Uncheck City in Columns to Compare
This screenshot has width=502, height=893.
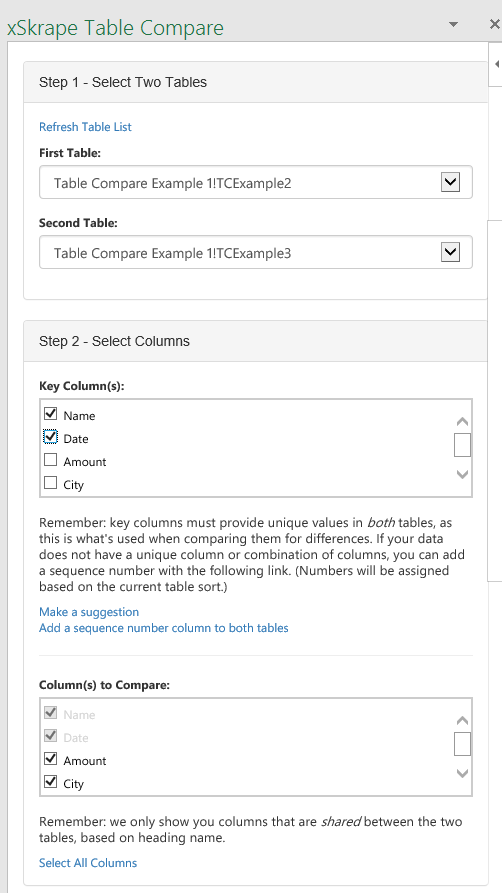coord(51,782)
